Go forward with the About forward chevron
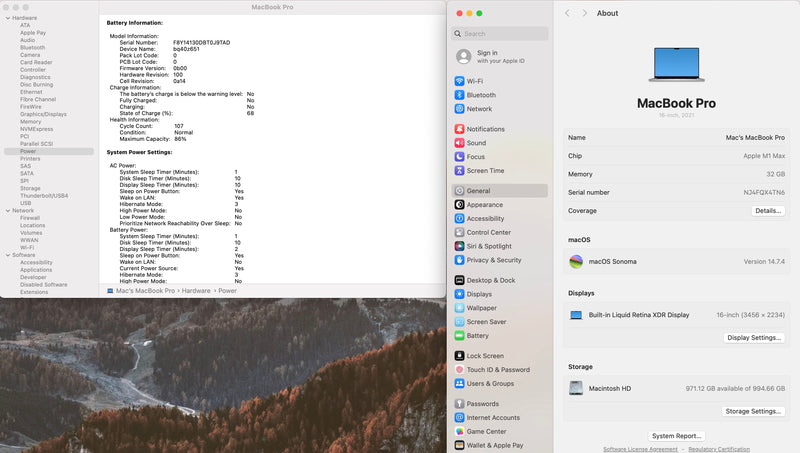The image size is (800, 453). coord(585,13)
